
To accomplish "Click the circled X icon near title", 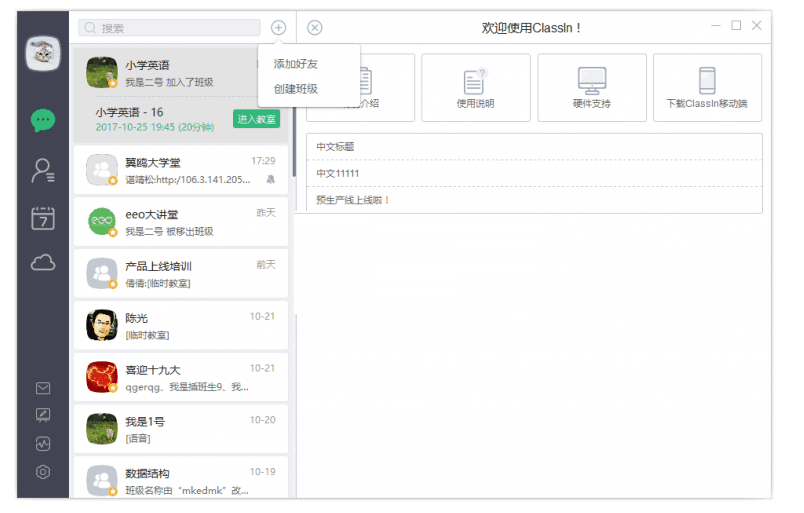I will [x=315, y=28].
